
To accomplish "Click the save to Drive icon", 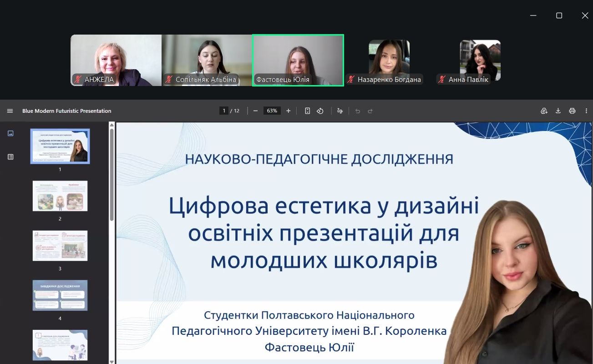I will tap(544, 111).
